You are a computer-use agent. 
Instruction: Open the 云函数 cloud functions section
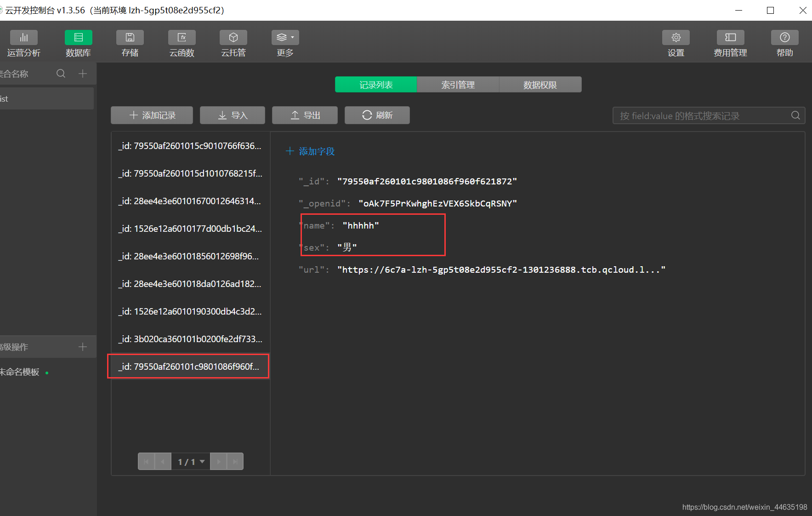point(182,44)
